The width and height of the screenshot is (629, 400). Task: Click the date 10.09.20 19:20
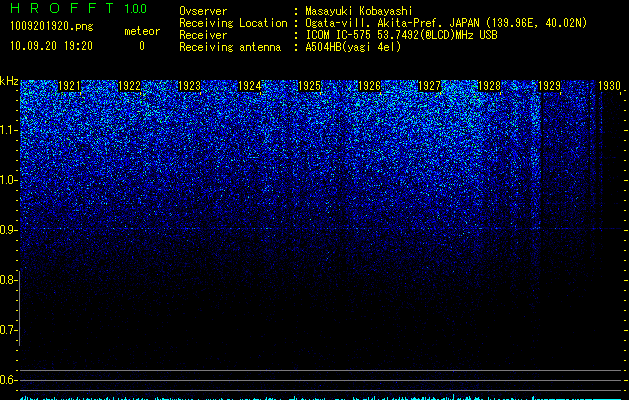51,46
